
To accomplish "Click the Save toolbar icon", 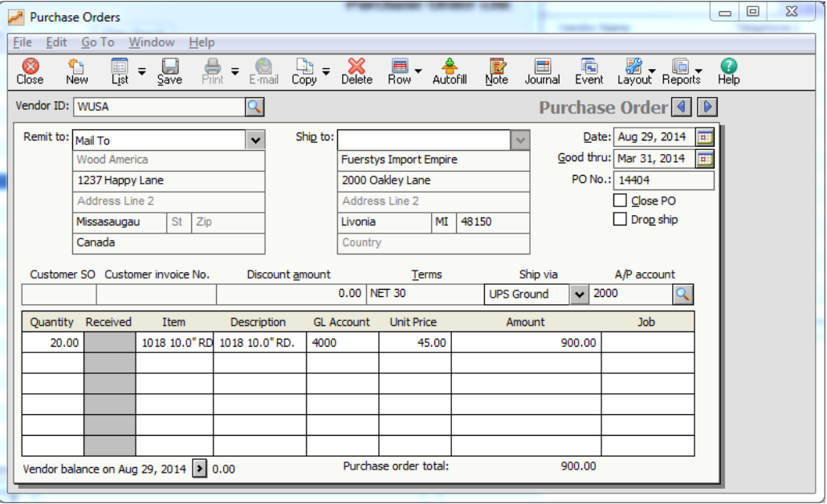I will click(x=169, y=71).
